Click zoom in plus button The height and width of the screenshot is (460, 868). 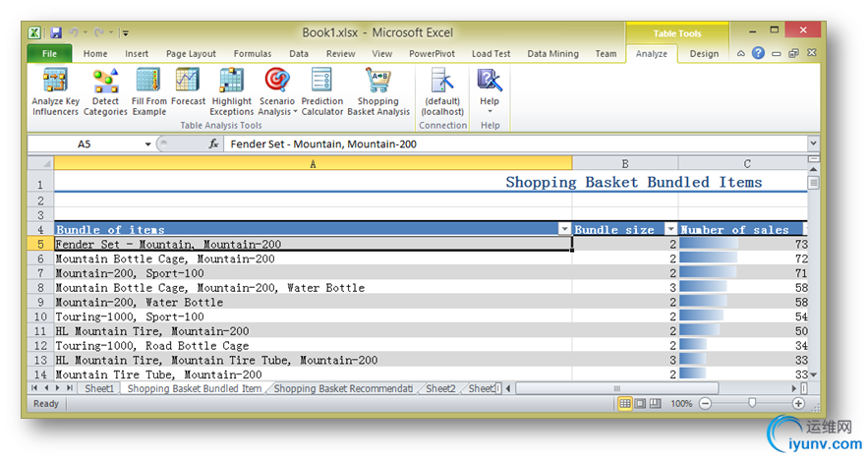798,404
